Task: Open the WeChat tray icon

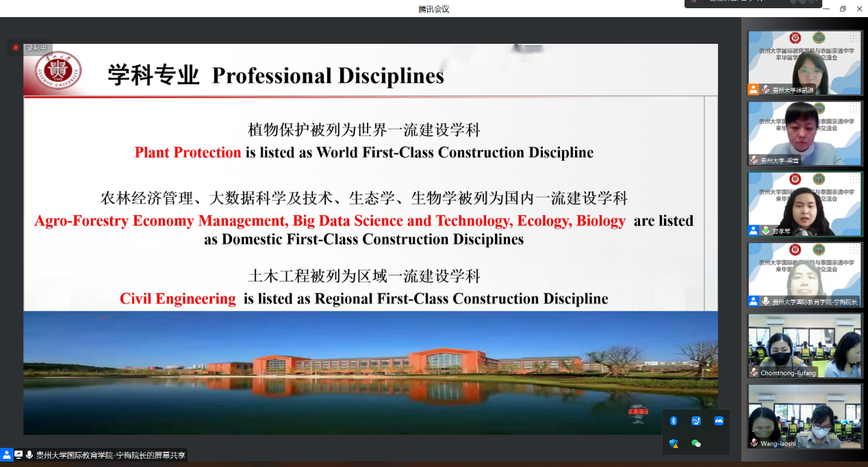Action: point(696,443)
